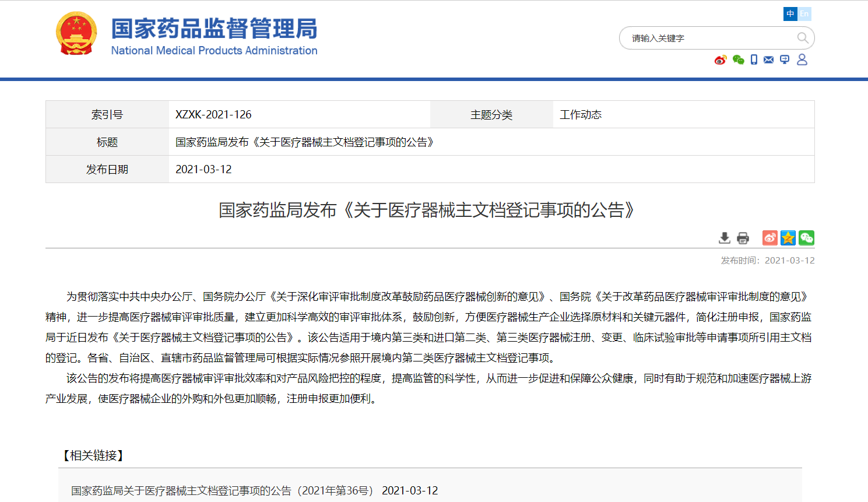868x502 pixels.
Task: Print the article using printer icon
Action: (743, 238)
